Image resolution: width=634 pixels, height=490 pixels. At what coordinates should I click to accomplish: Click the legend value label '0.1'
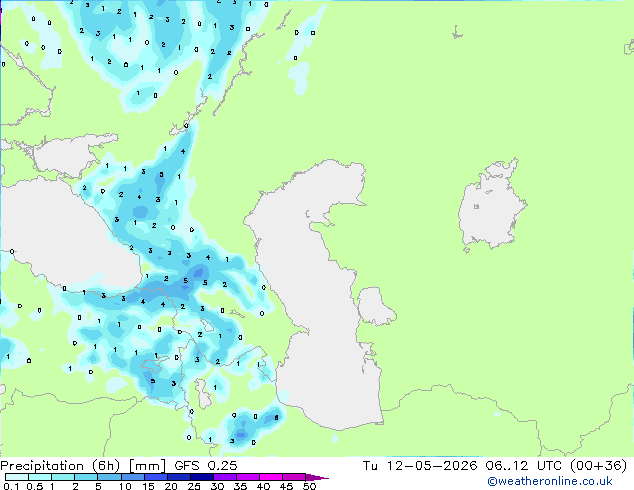pyautogui.click(x=11, y=486)
